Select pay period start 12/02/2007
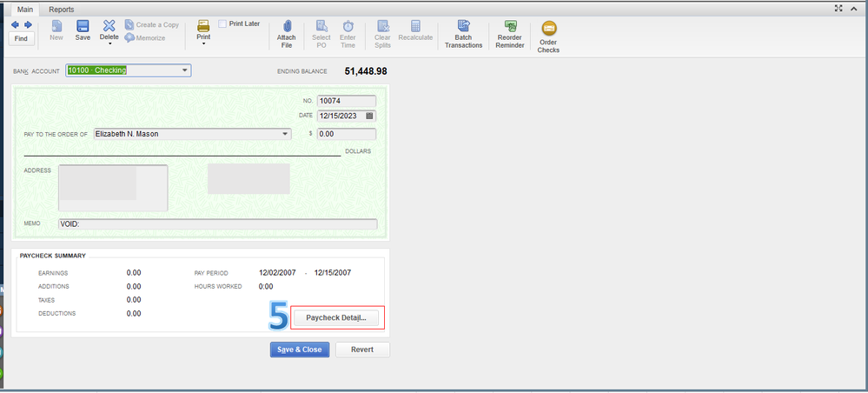This screenshot has height=393, width=868. pos(277,273)
